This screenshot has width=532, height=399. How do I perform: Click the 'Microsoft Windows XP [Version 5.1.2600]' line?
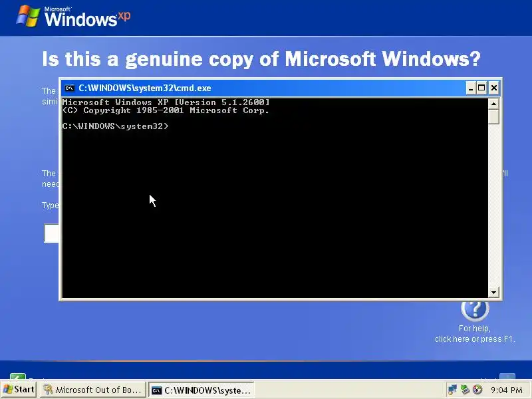(166, 102)
